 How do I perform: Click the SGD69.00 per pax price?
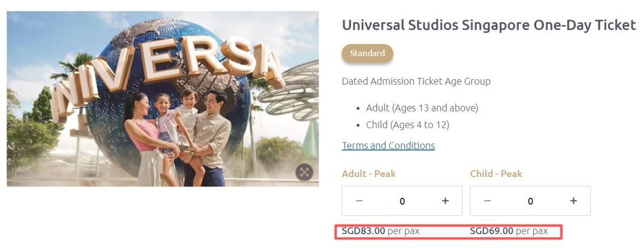pyautogui.click(x=509, y=231)
